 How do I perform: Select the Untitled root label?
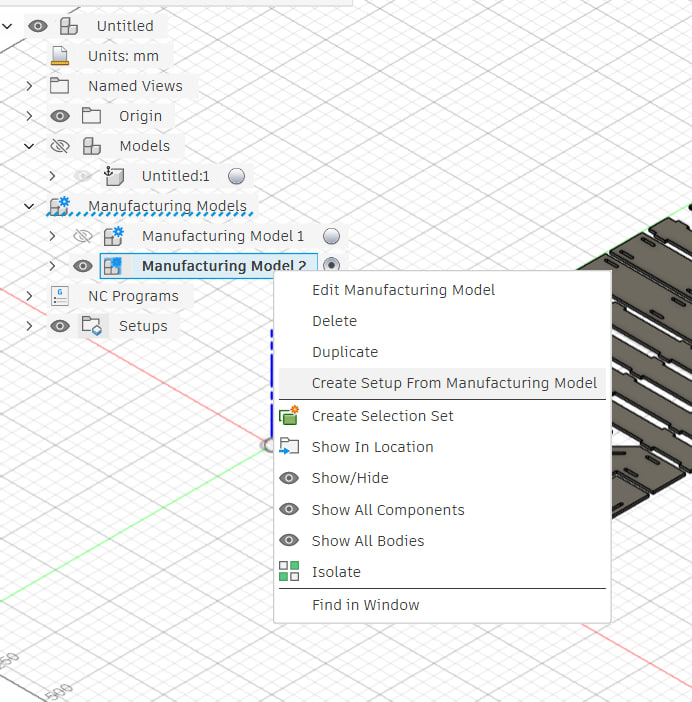(125, 26)
